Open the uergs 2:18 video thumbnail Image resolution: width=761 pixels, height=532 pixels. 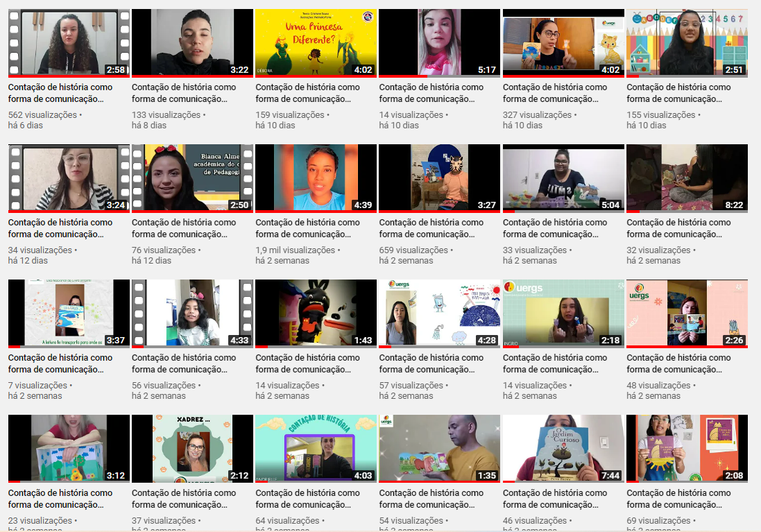point(563,313)
